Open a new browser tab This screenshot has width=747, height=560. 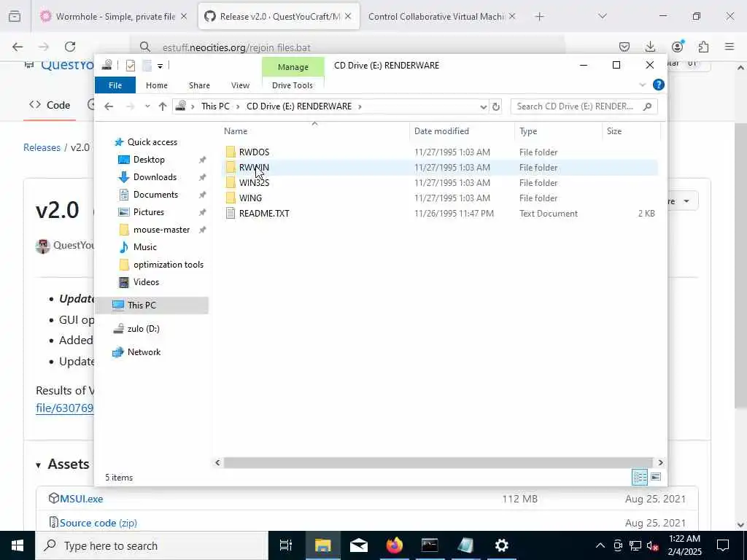coord(539,17)
